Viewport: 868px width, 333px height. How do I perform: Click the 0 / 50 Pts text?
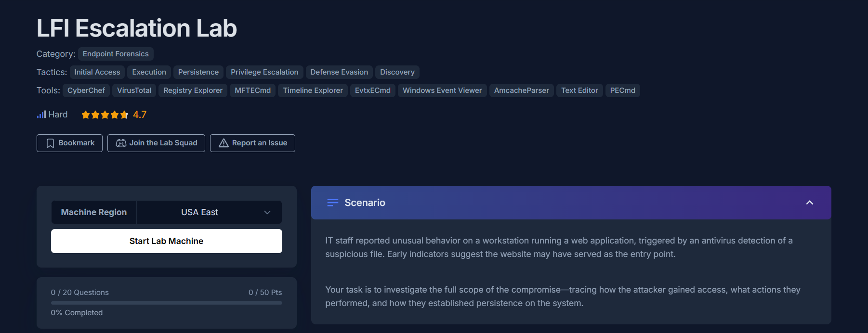pyautogui.click(x=265, y=293)
